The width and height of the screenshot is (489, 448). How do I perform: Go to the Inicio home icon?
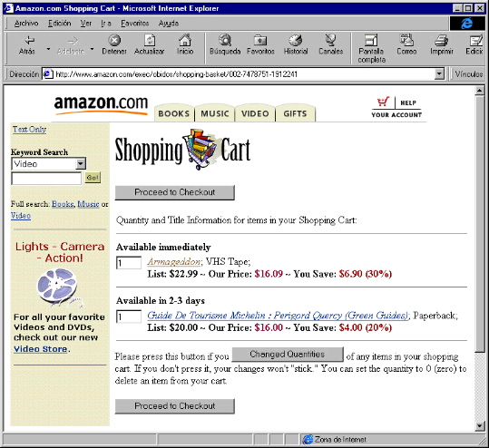[x=185, y=40]
